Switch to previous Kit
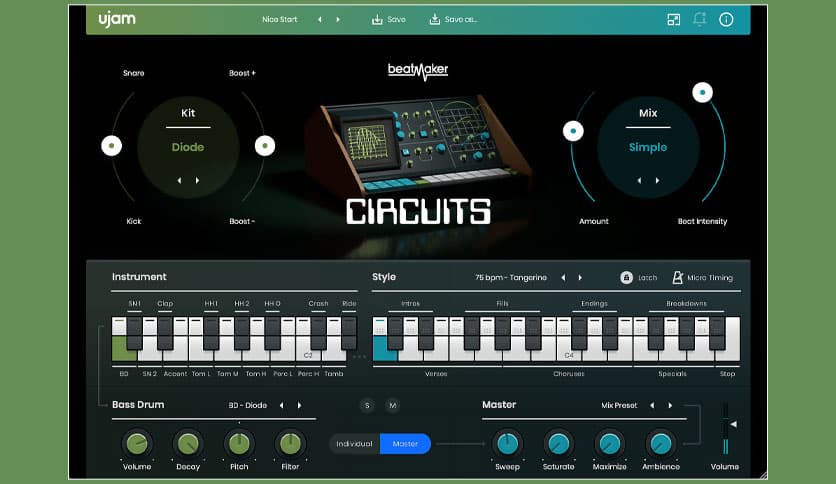 (x=179, y=181)
